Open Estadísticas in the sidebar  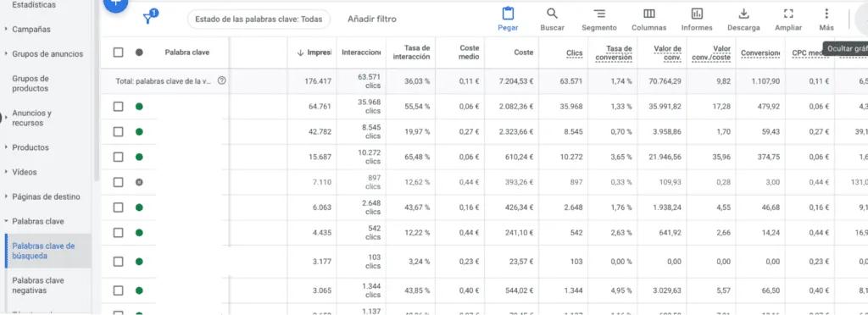pyautogui.click(x=33, y=5)
